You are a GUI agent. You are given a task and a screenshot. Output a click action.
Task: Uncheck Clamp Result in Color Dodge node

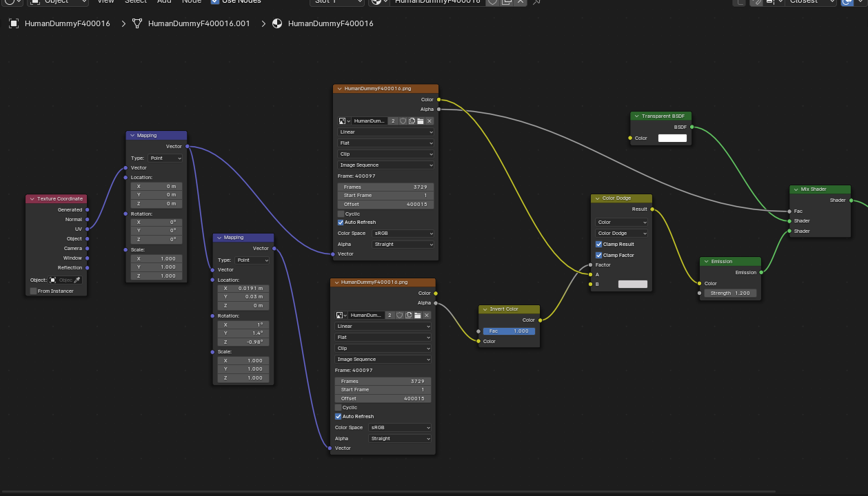pyautogui.click(x=598, y=244)
